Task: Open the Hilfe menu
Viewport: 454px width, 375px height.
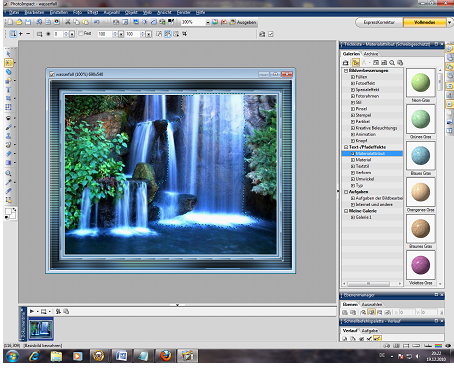Action: tap(200, 12)
